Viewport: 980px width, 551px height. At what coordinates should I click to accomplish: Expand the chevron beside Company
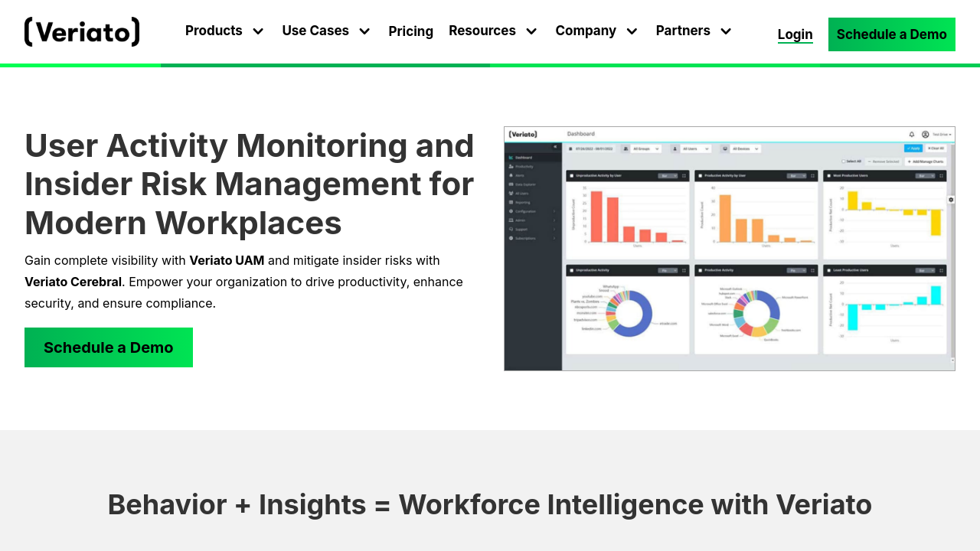point(632,31)
